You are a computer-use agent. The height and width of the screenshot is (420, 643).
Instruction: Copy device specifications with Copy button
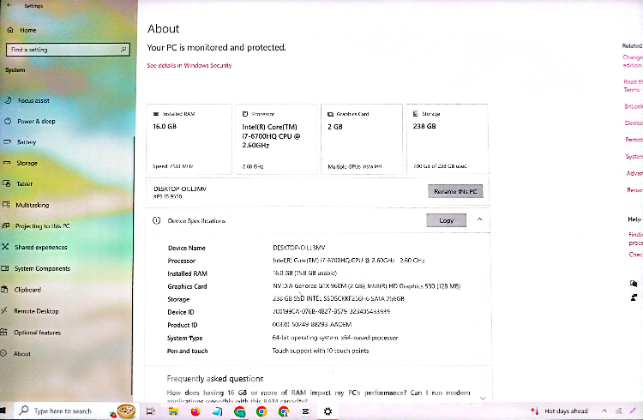[446, 220]
